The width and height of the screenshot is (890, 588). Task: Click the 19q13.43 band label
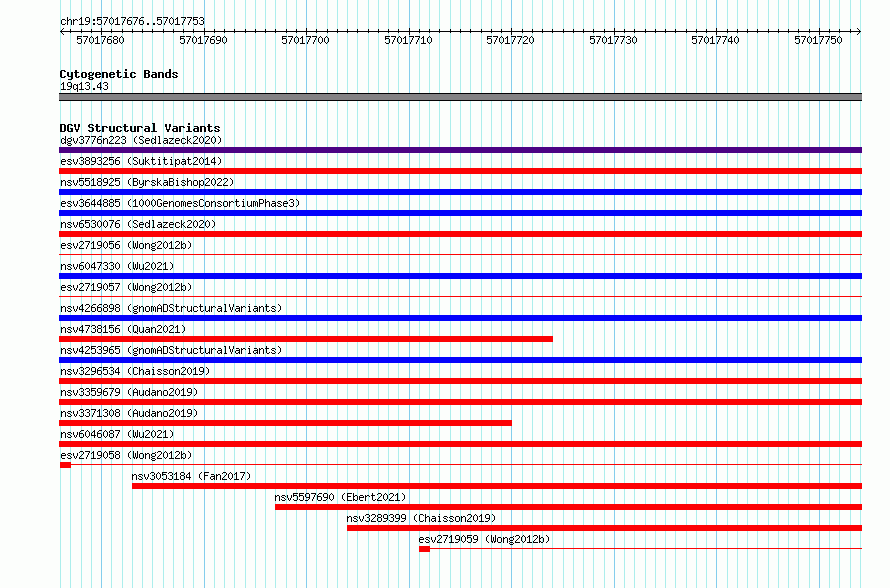point(84,86)
